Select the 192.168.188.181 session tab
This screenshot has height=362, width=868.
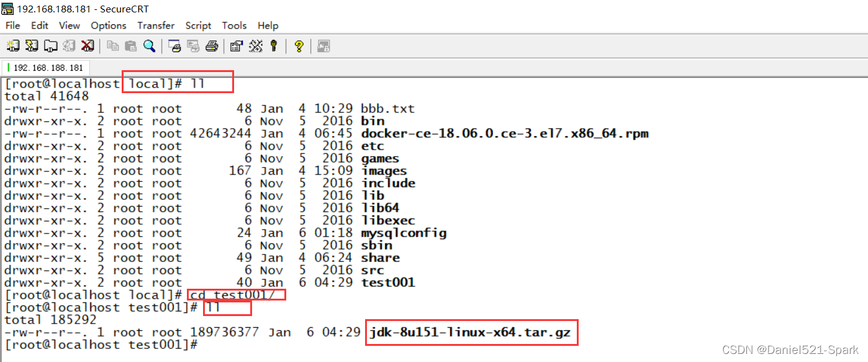[x=48, y=68]
